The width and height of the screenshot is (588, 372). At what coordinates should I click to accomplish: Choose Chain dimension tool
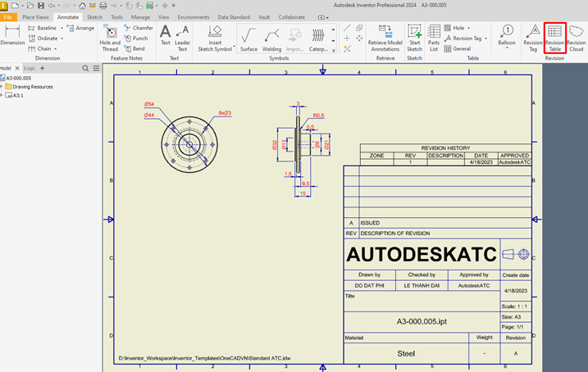(39, 48)
